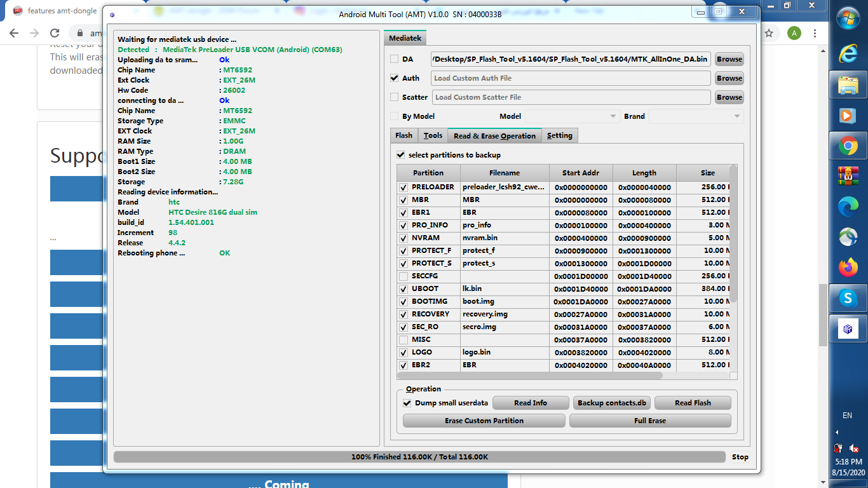Click the green swirl app icon in the taskbar

(x=848, y=236)
